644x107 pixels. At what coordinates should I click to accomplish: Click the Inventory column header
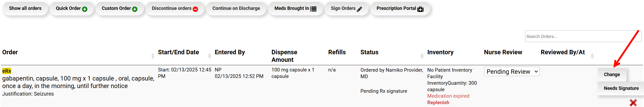tap(440, 52)
